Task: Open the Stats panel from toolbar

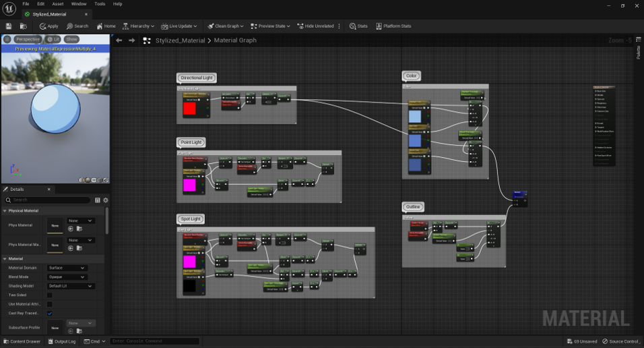Action: point(358,26)
